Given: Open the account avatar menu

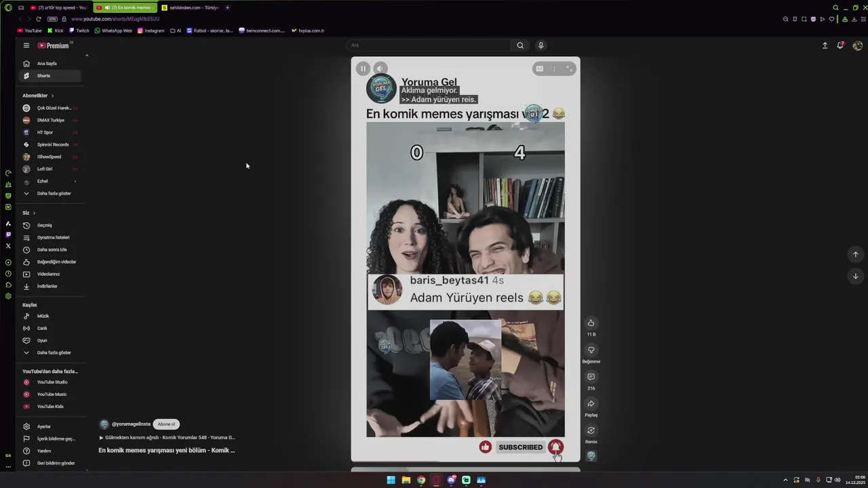Looking at the screenshot, I should coord(857,45).
